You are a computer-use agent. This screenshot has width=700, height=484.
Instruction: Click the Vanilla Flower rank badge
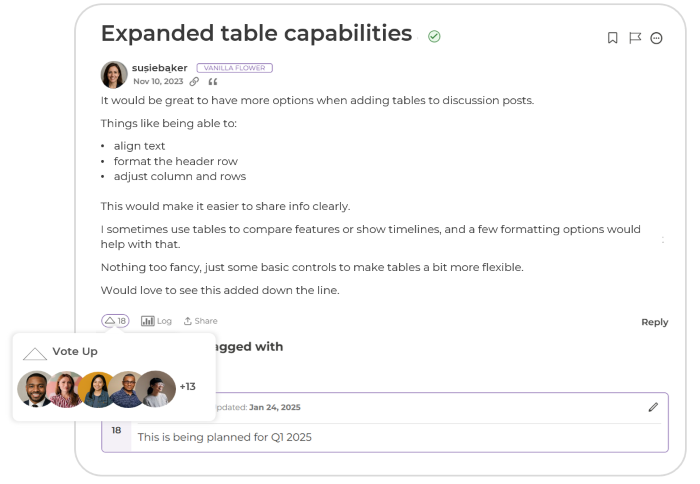(x=234, y=68)
